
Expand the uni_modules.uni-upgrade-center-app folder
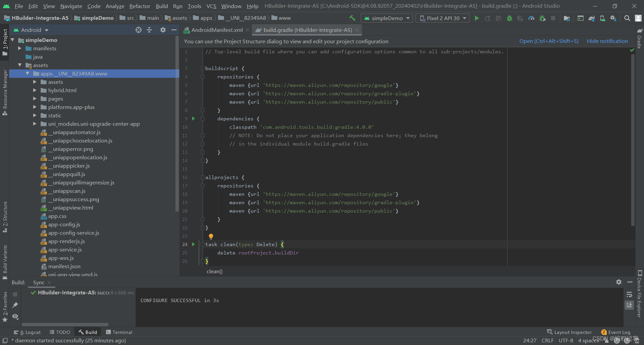point(35,124)
